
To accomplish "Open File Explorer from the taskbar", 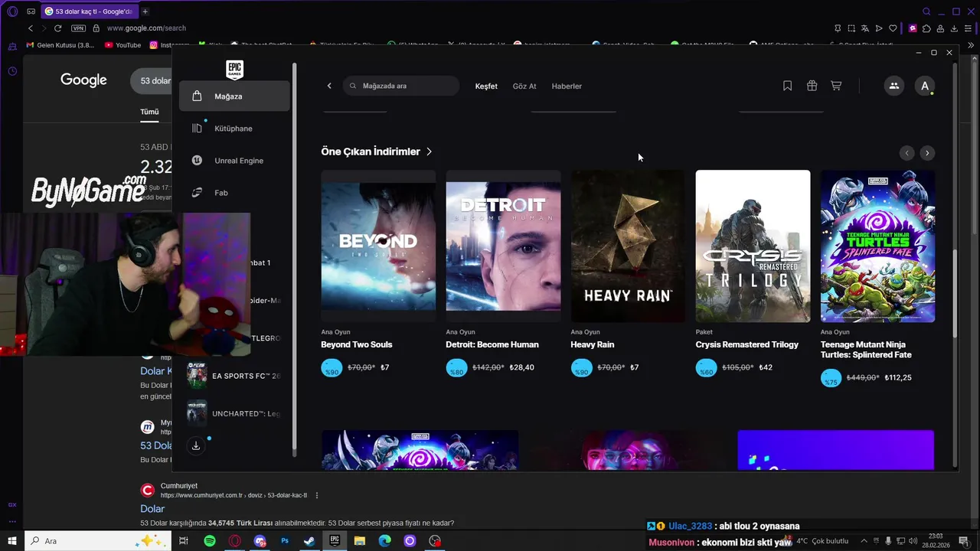I will (x=360, y=541).
